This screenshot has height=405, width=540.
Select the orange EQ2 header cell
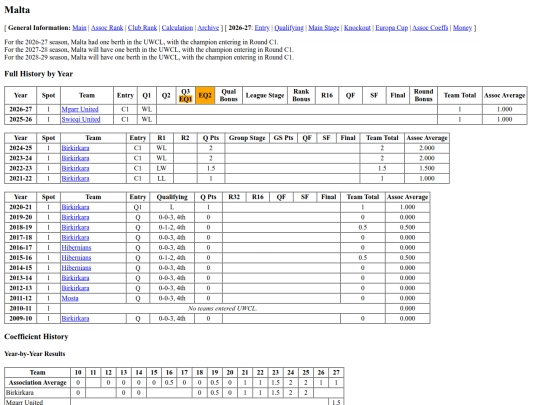pyautogui.click(x=205, y=95)
